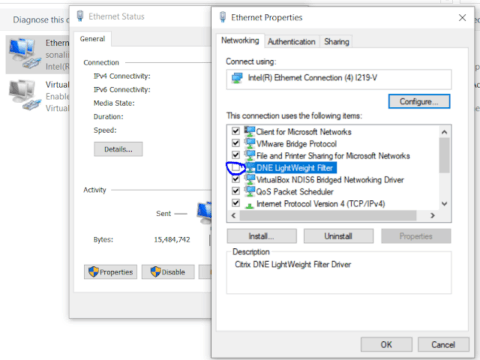Select Client for Microsoft Networks item
Image resolution: width=480 pixels, height=360 pixels.
[304, 132]
